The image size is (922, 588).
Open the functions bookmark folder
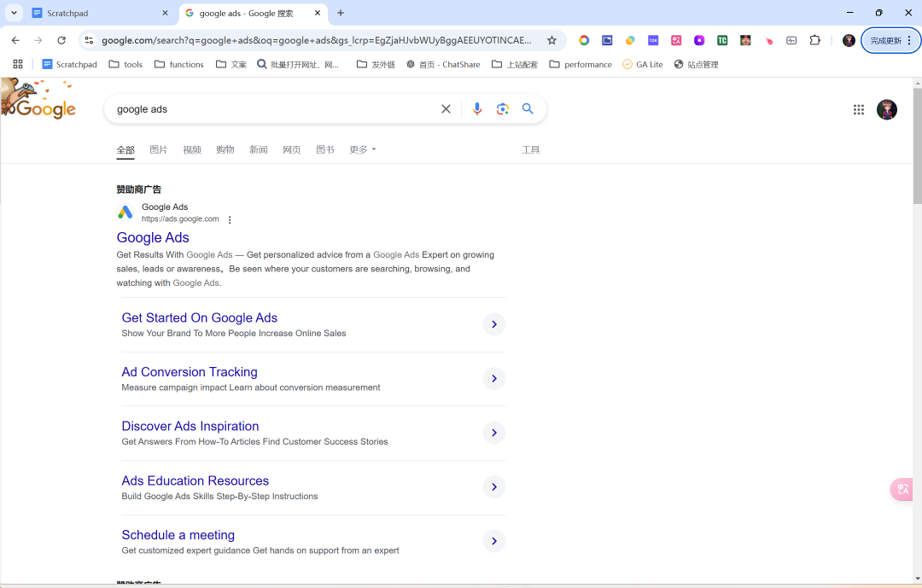[178, 64]
